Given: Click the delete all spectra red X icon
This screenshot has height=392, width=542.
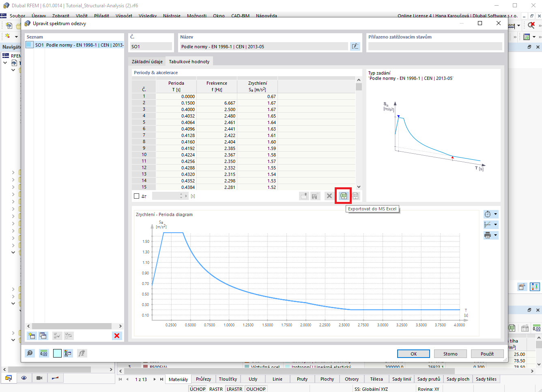Looking at the screenshot, I should click(x=117, y=336).
